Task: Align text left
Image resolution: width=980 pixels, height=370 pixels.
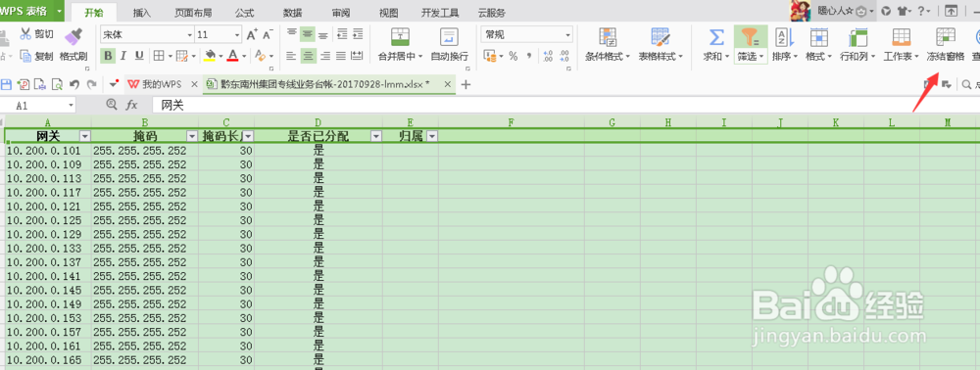Action: pyautogui.click(x=291, y=56)
